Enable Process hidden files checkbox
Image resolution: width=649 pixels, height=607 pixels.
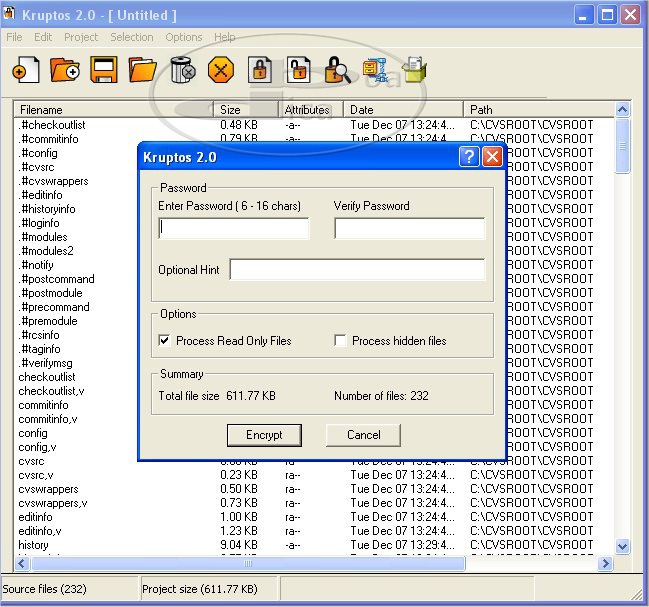pos(340,341)
